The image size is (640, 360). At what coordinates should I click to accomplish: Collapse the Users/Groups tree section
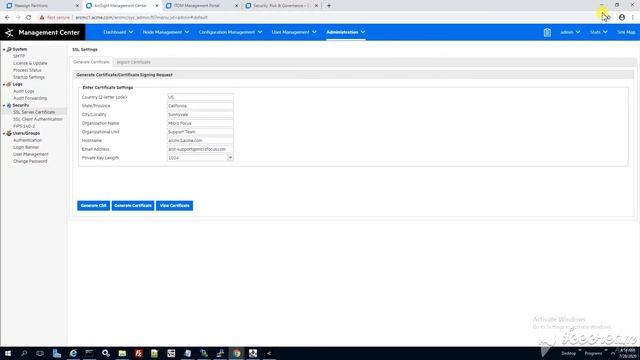point(4,133)
